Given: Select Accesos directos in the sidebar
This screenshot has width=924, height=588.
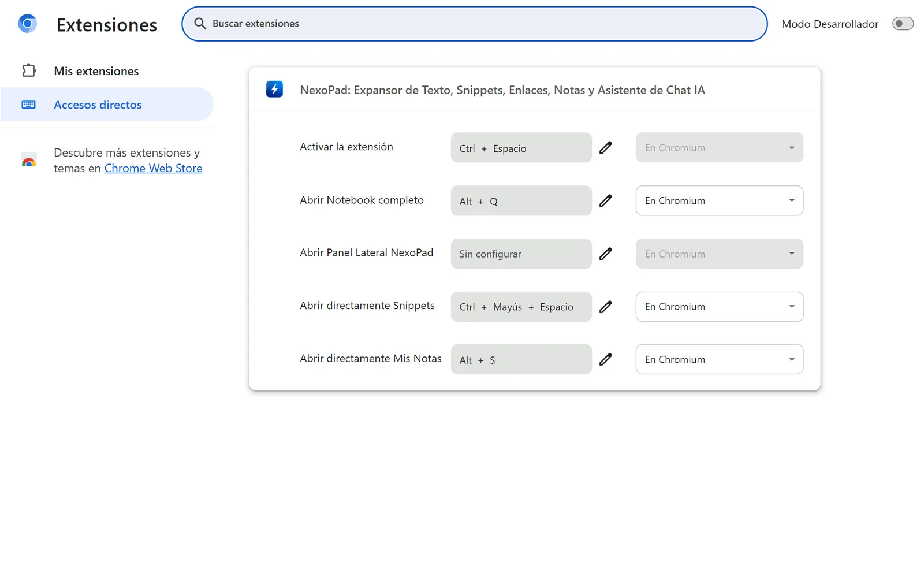Looking at the screenshot, I should click(107, 105).
